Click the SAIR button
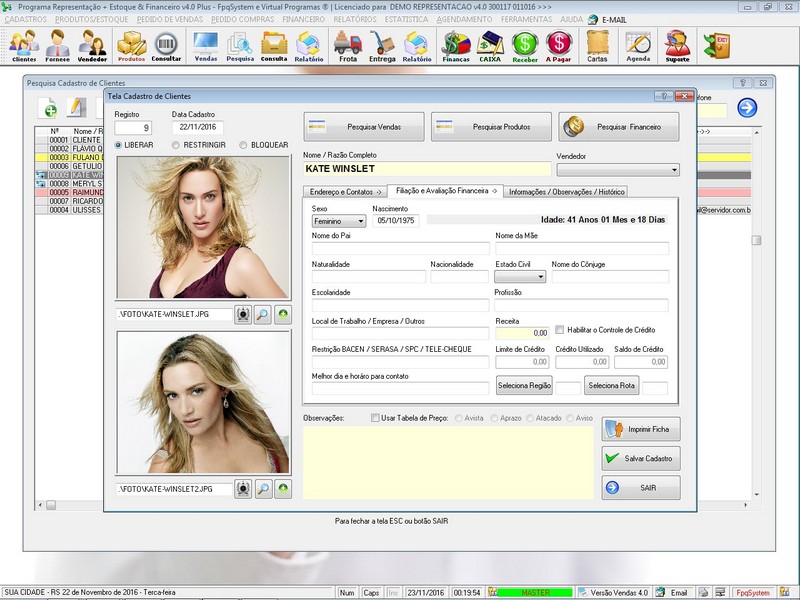The width and height of the screenshot is (800, 600). click(x=641, y=488)
